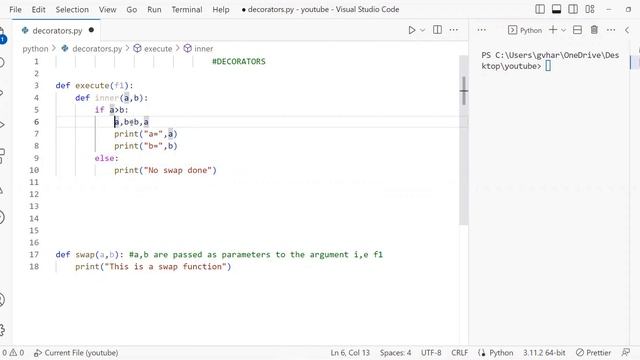Toggle primary sidebar layout icon
The width and height of the screenshot is (640, 360).
(540, 9)
